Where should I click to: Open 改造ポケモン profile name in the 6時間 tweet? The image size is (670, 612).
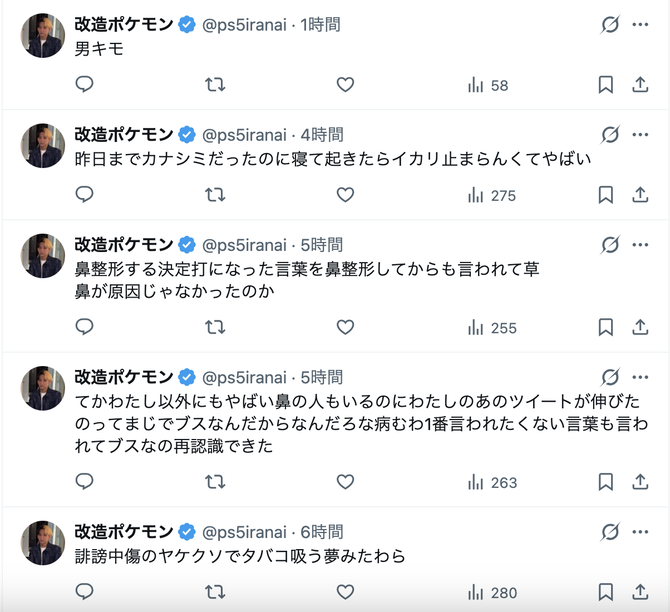click(x=124, y=532)
